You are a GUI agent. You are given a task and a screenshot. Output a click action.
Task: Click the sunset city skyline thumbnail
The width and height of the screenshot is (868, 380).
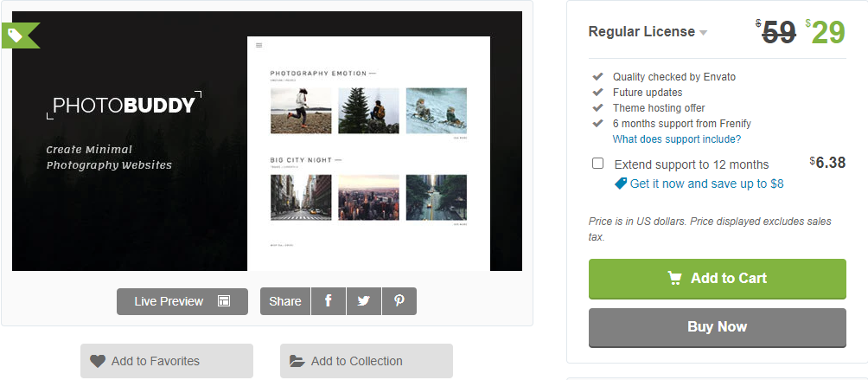pyautogui.click(x=368, y=197)
